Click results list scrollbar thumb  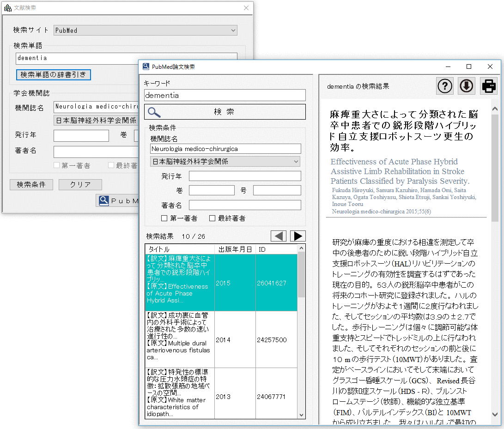point(301,275)
